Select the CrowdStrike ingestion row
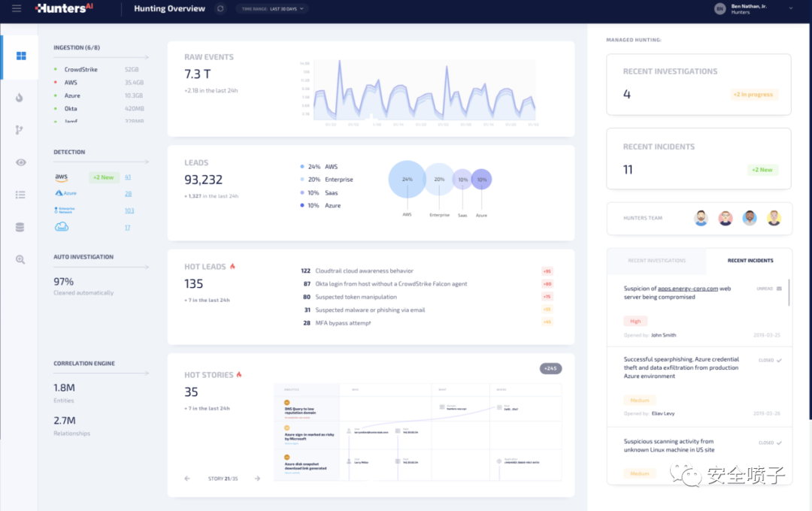This screenshot has width=812, height=511. (x=99, y=69)
